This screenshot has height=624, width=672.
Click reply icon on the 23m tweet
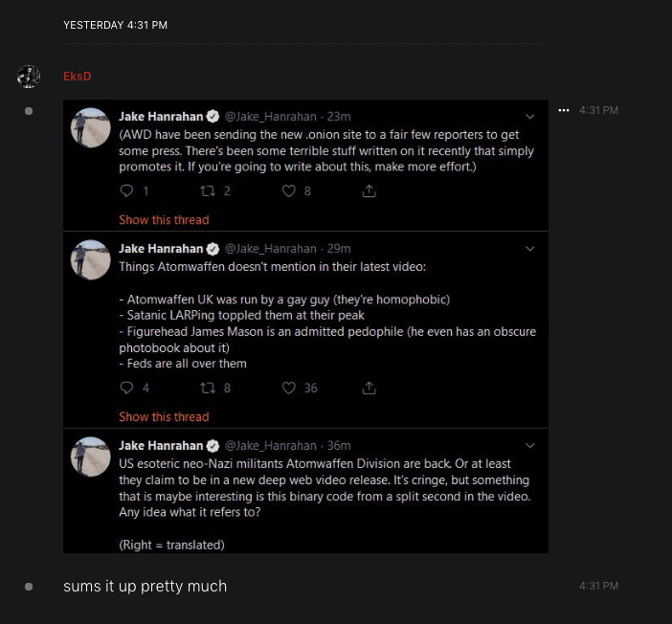(x=126, y=191)
